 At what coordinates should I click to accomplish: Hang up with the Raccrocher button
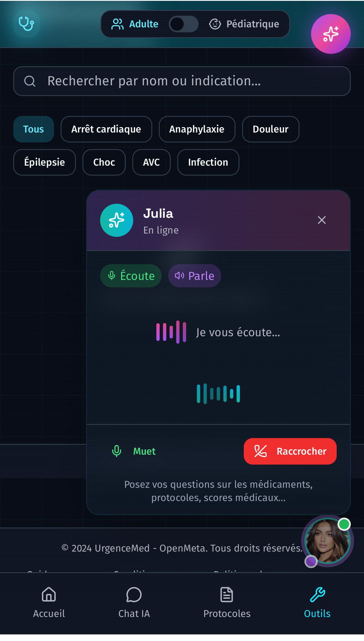(x=290, y=451)
